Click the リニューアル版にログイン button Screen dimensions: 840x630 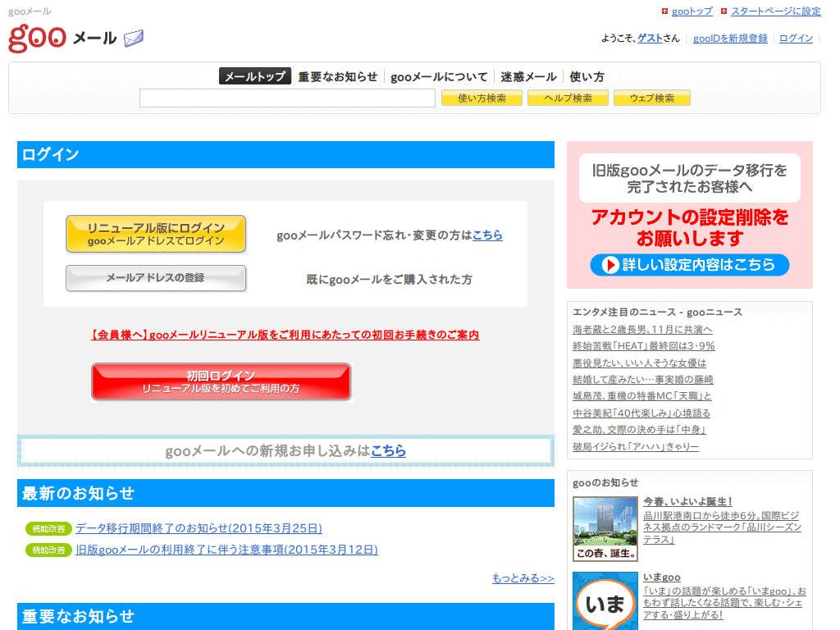156,234
